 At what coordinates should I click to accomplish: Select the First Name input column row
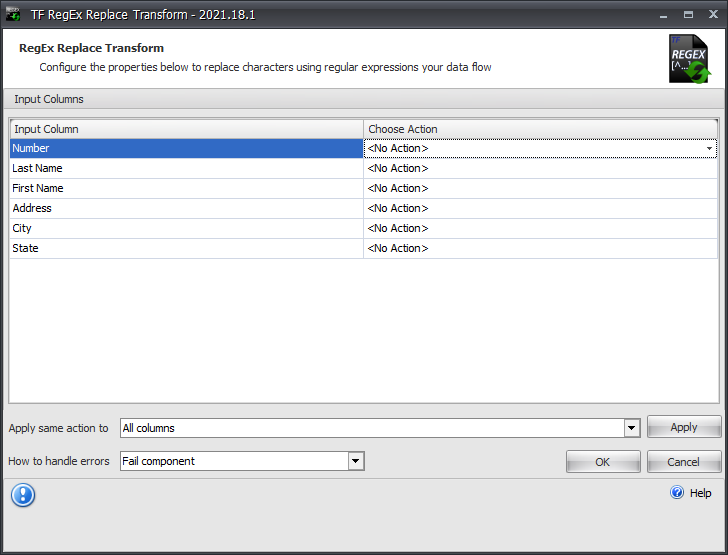click(186, 189)
